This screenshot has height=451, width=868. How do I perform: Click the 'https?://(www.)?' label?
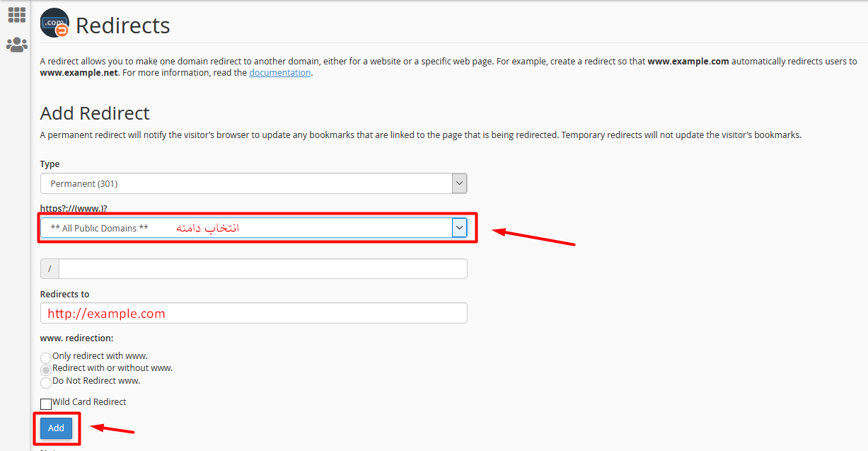click(74, 208)
